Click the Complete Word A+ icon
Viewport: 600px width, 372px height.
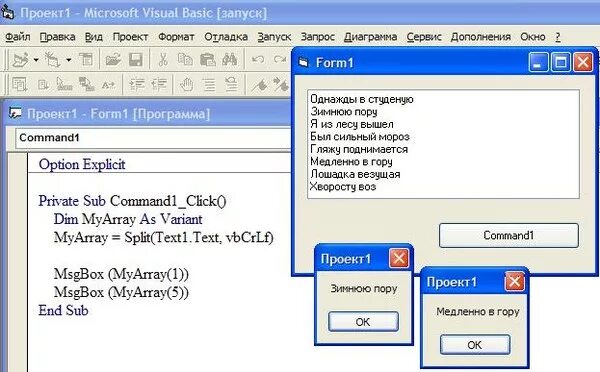(x=108, y=85)
